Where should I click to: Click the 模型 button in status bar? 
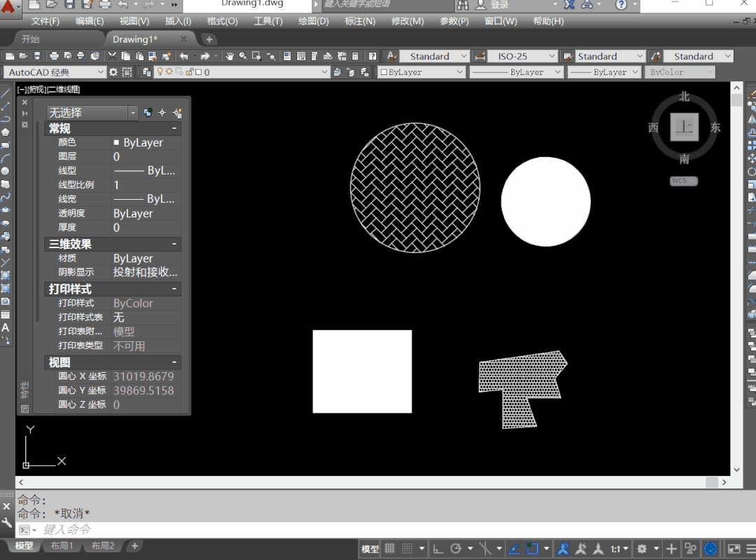370,549
